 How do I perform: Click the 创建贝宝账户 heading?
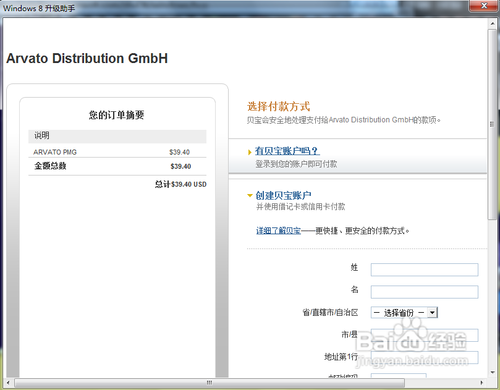(283, 195)
